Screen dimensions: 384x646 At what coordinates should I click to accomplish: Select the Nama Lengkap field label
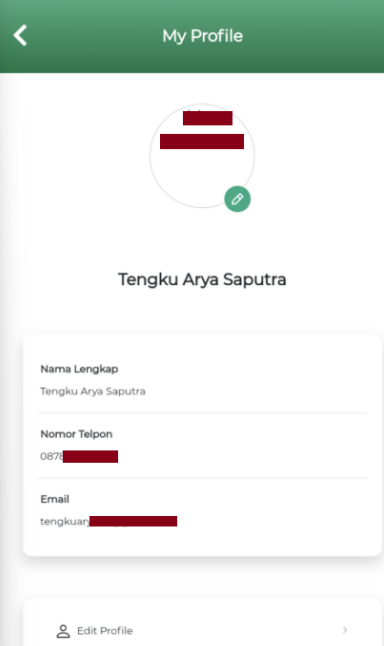click(x=79, y=369)
